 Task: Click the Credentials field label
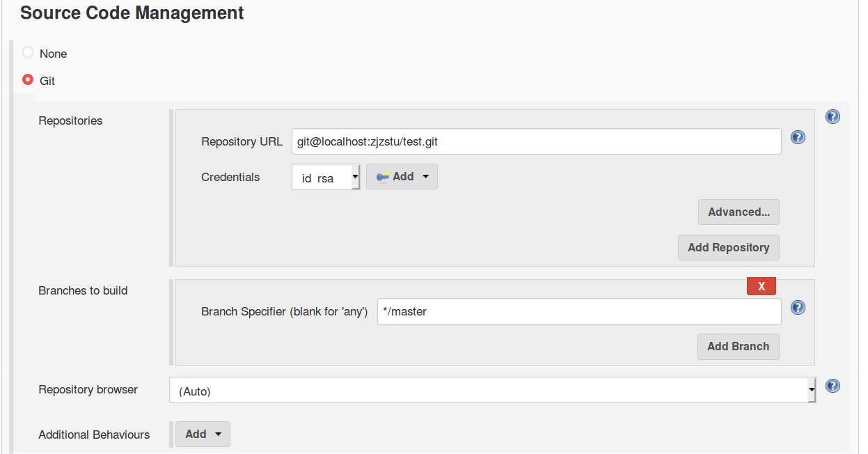[230, 177]
